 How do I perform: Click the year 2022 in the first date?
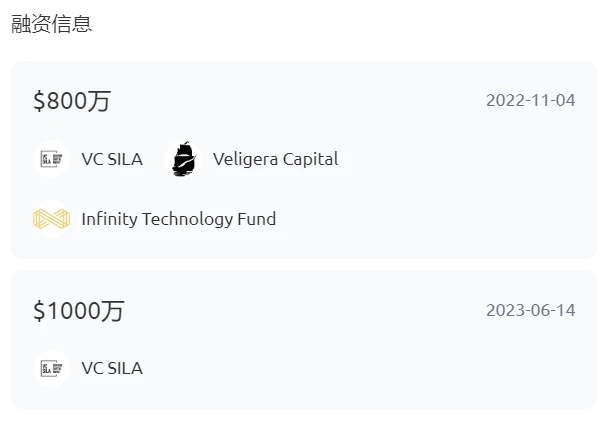(x=503, y=101)
